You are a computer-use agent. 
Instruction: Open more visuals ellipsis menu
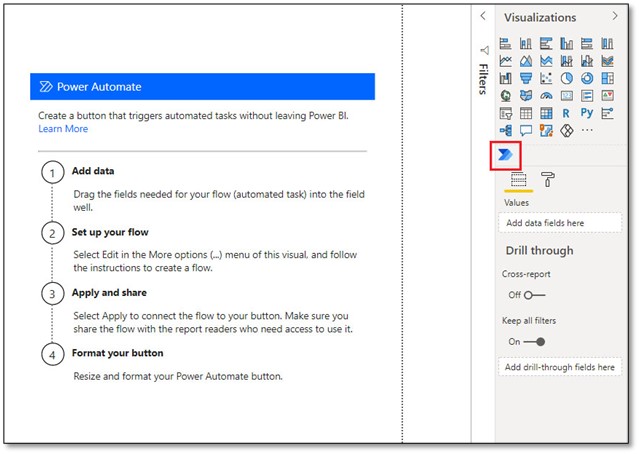pos(587,130)
